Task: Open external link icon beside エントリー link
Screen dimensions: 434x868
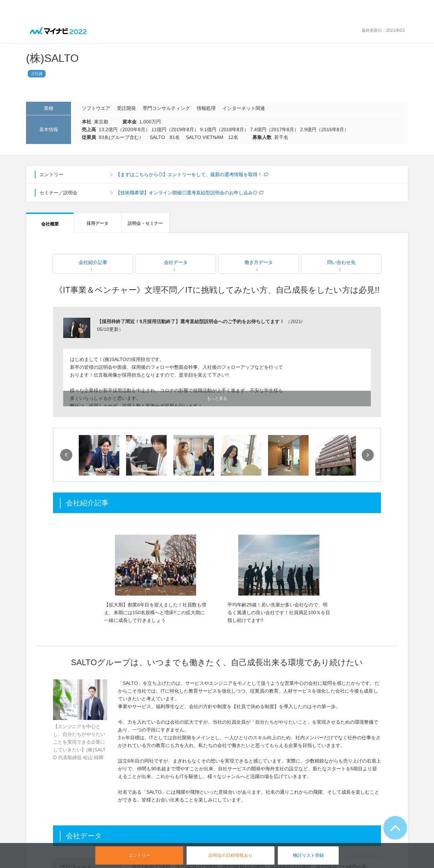Action: [x=266, y=174]
